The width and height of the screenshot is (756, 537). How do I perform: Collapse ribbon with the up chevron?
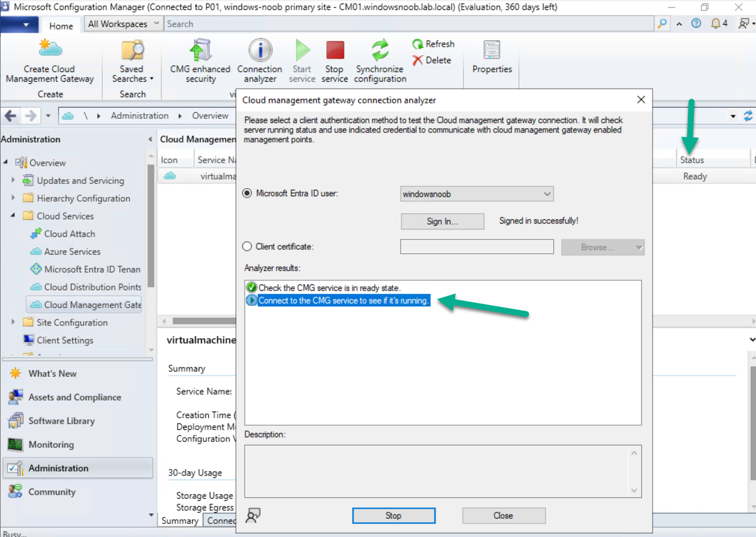click(679, 24)
